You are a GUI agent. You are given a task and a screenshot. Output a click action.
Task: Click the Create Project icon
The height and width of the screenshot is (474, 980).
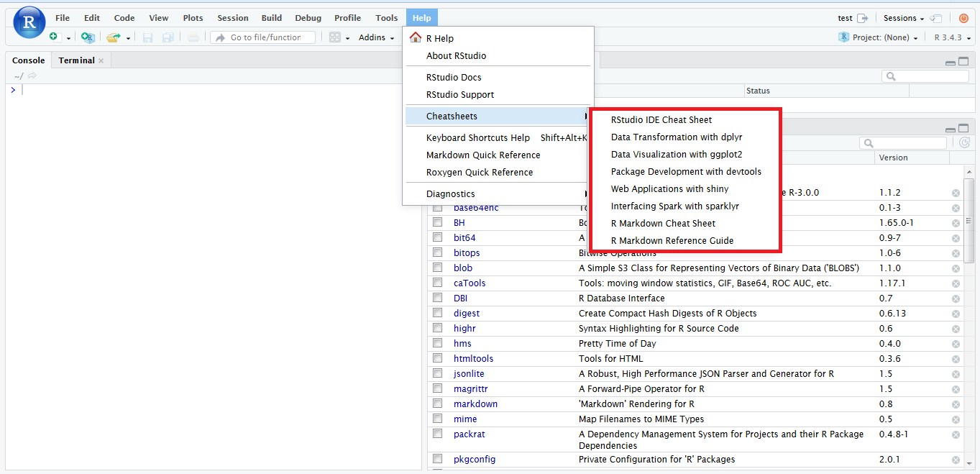(87, 37)
